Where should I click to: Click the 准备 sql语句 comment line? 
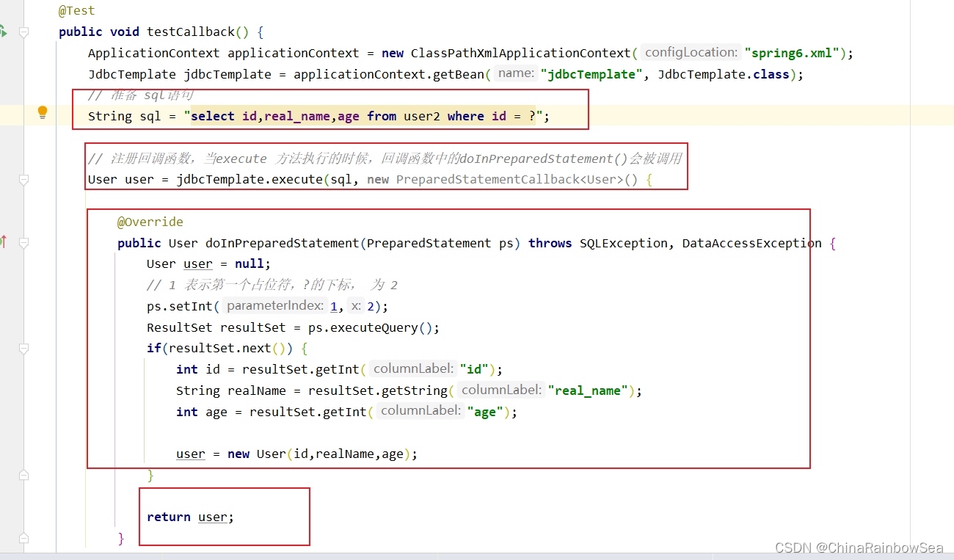pyautogui.click(x=140, y=95)
